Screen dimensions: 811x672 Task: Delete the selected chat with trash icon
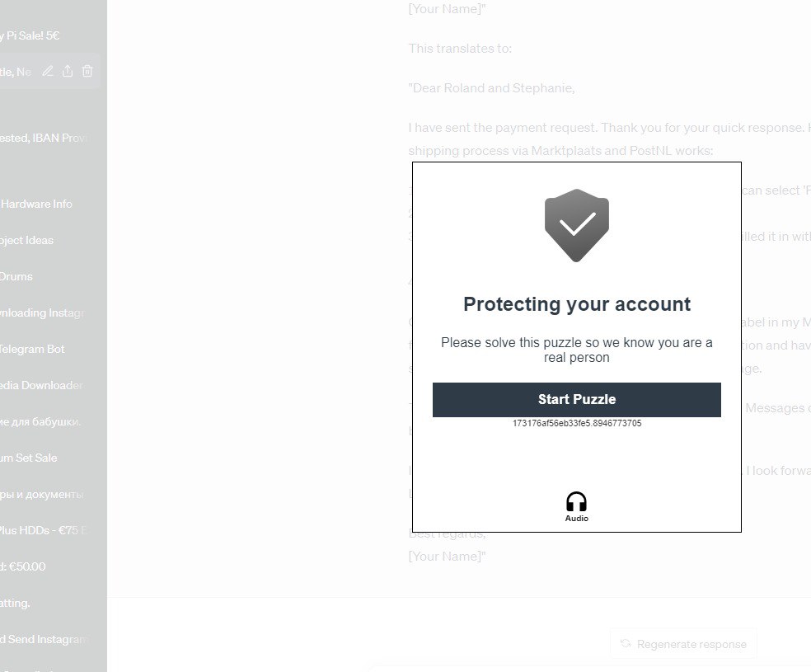87,72
